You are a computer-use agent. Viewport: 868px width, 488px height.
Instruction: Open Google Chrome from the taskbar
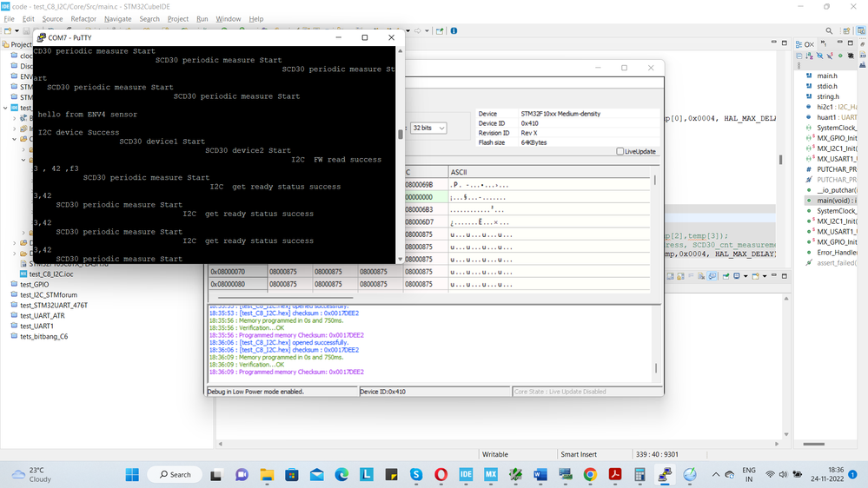[590, 475]
